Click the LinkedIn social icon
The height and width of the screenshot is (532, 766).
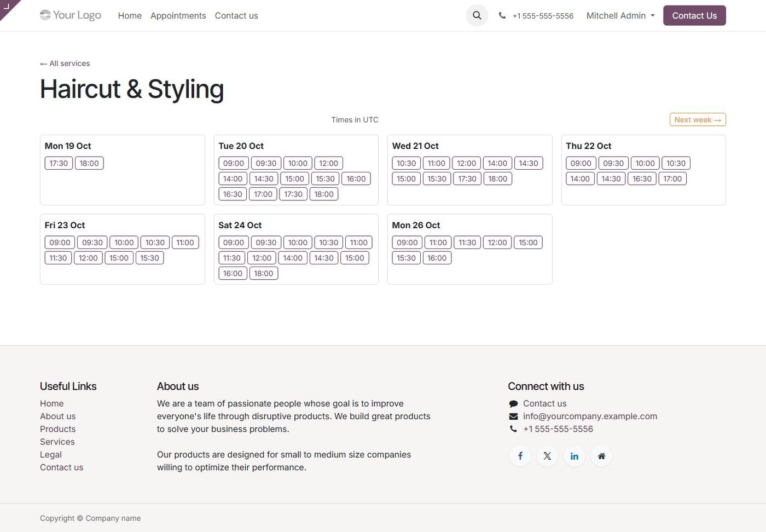click(574, 456)
